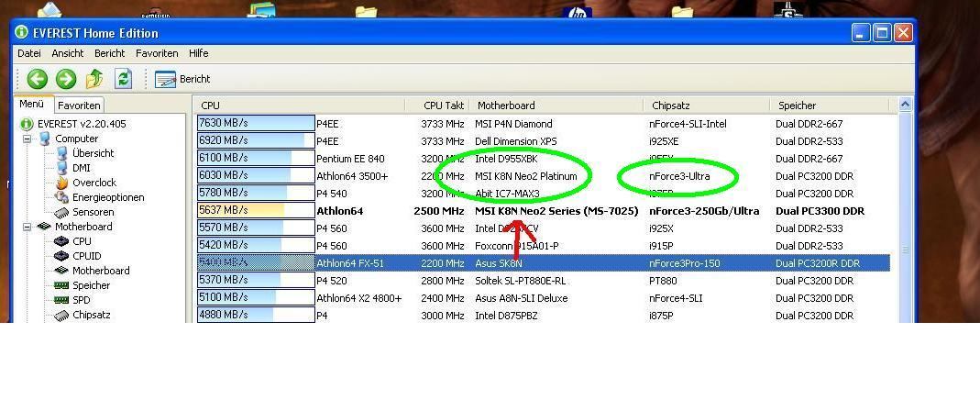Open the Datei menu
Viewport: 980px width, 411px height.
(28, 54)
